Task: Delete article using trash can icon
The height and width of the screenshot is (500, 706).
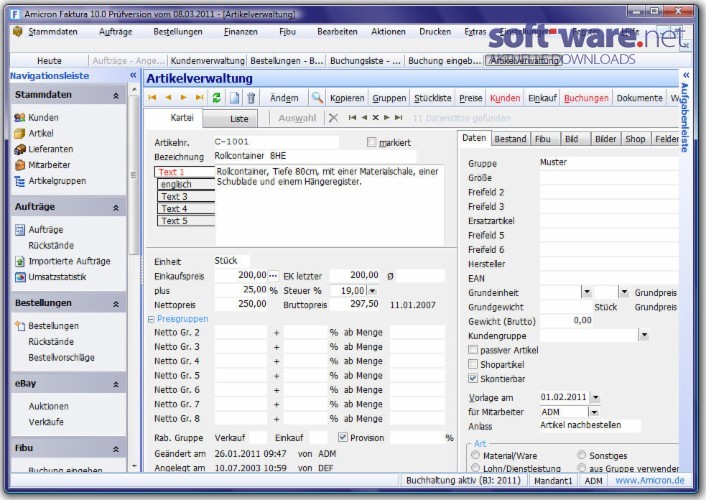Action: point(251,98)
